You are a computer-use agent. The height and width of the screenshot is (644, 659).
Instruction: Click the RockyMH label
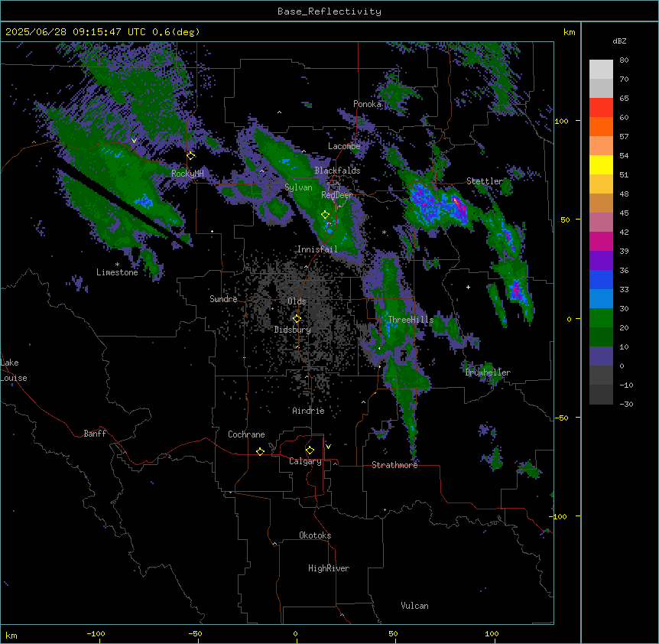(x=187, y=174)
